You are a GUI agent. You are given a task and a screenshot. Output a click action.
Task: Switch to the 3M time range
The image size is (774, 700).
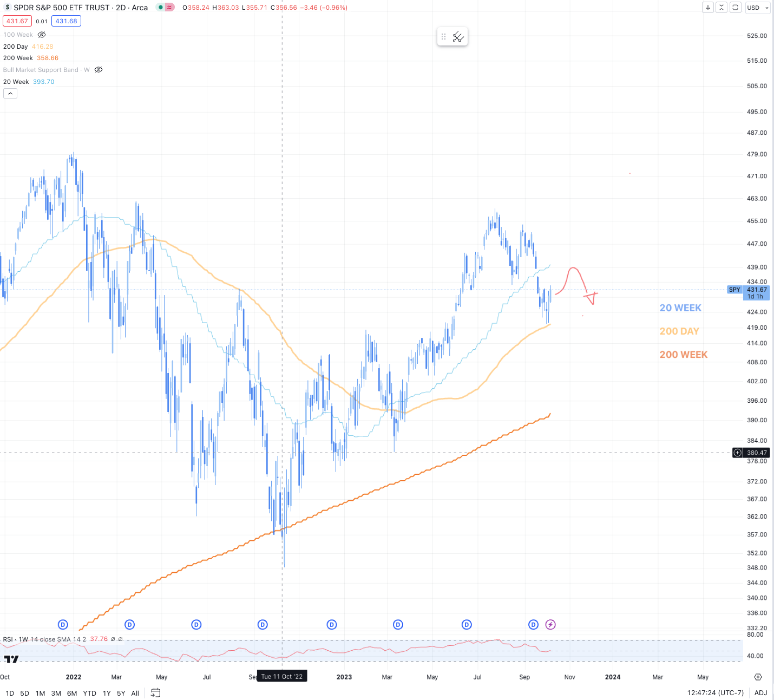click(x=56, y=693)
